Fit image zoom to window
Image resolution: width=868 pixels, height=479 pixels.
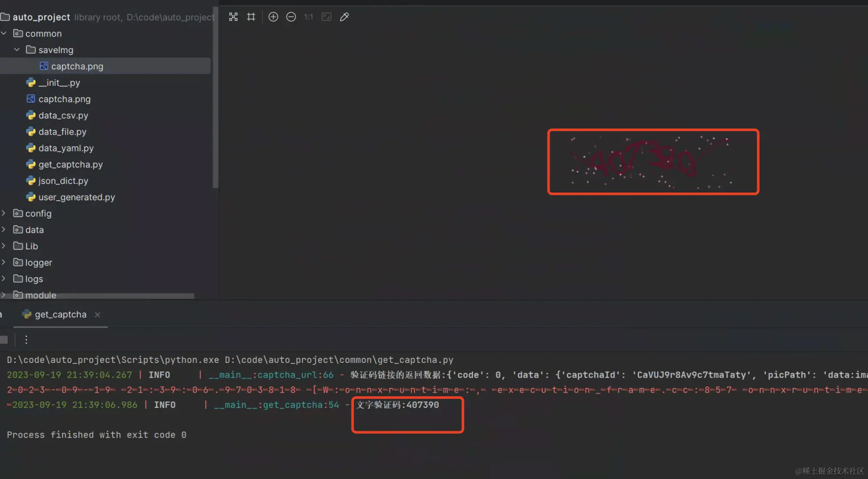tap(327, 17)
